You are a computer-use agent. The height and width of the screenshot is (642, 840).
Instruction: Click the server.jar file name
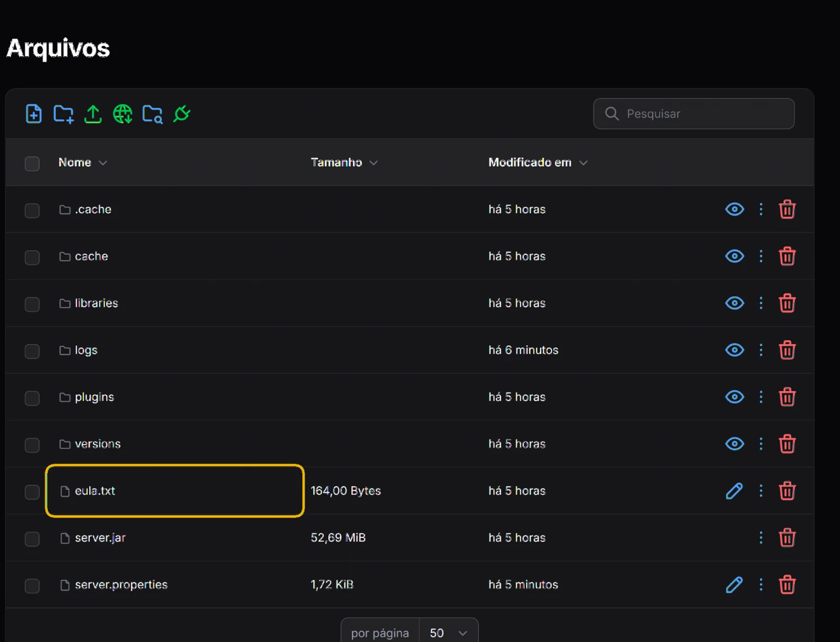(x=100, y=537)
